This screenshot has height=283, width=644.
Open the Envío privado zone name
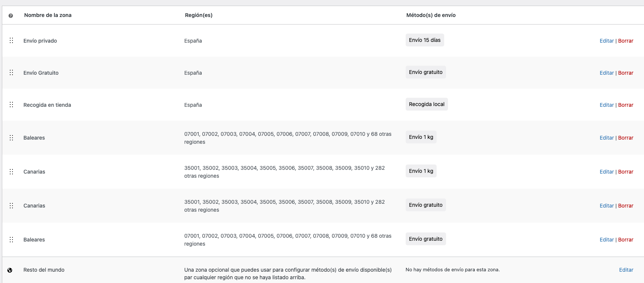tap(40, 41)
